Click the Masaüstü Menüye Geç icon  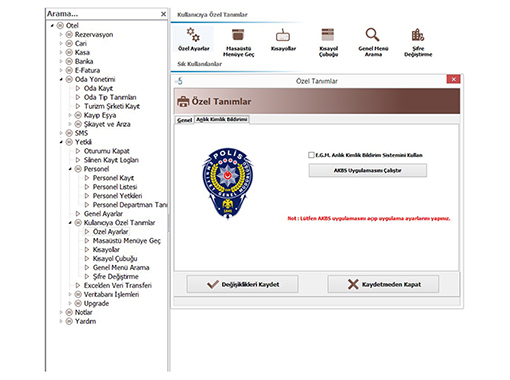coord(238,35)
